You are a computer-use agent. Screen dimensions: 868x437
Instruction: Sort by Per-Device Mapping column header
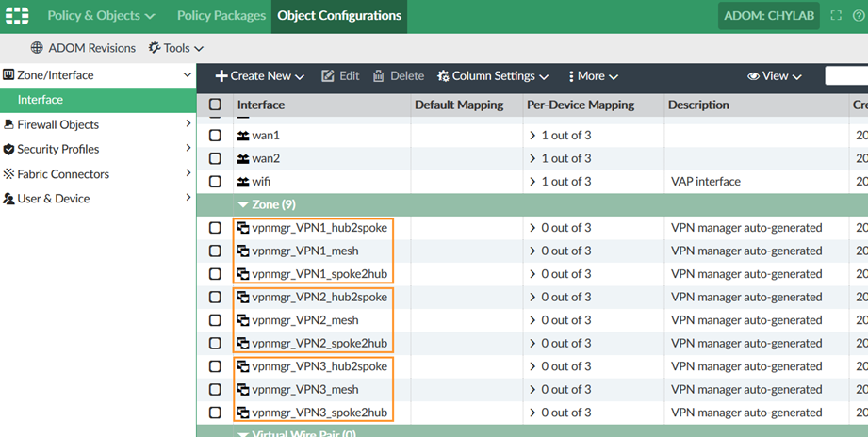click(x=581, y=105)
